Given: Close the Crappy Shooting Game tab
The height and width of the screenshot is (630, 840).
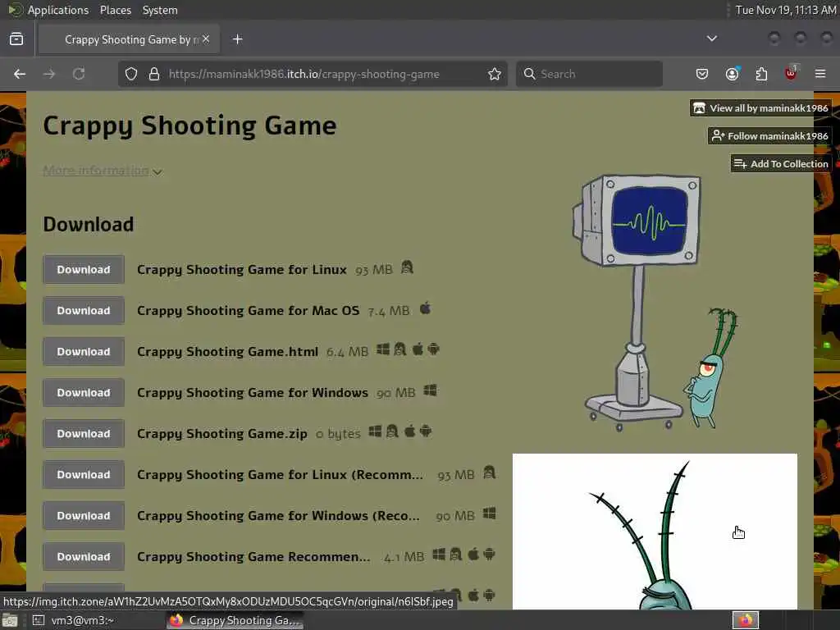Looking at the screenshot, I should 206,39.
